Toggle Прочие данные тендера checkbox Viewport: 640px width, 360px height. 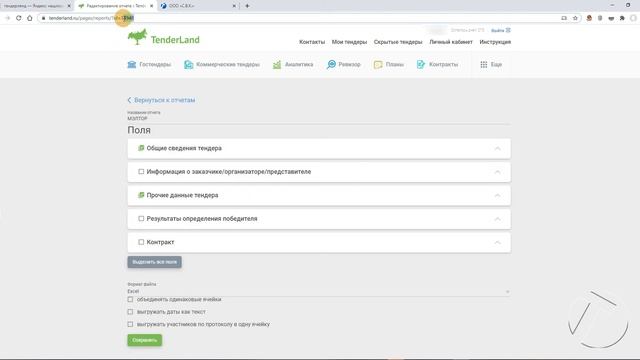coord(141,195)
